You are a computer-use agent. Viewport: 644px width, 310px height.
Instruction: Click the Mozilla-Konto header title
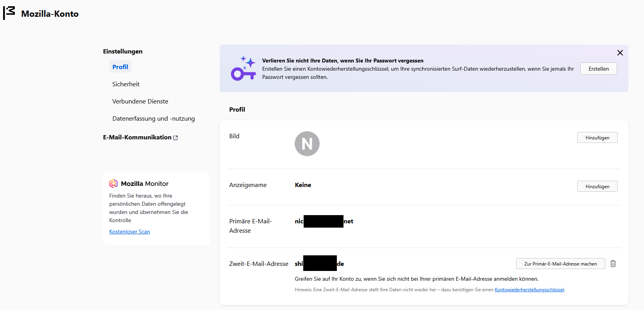click(x=50, y=14)
